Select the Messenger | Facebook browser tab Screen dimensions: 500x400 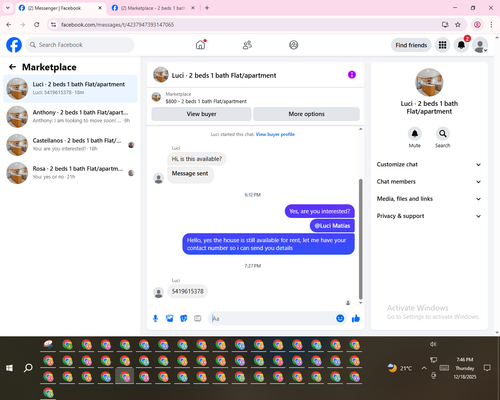[x=60, y=8]
